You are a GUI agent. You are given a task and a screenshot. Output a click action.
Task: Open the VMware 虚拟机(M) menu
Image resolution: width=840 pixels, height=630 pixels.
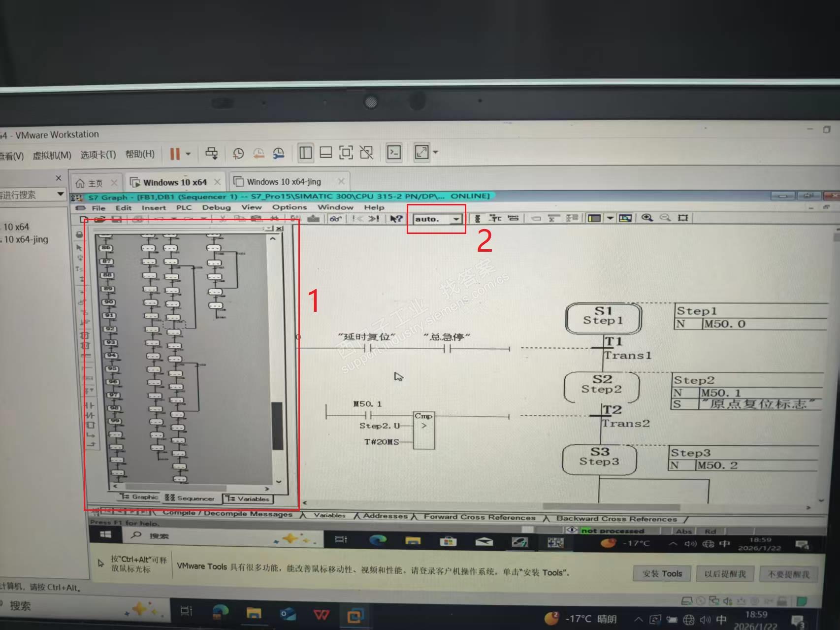point(52,156)
